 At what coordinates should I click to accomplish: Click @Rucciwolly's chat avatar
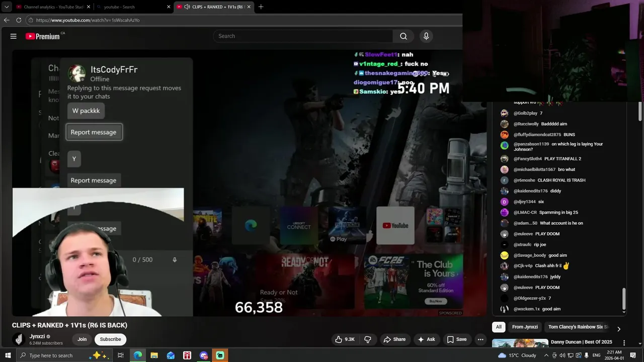coord(504,124)
